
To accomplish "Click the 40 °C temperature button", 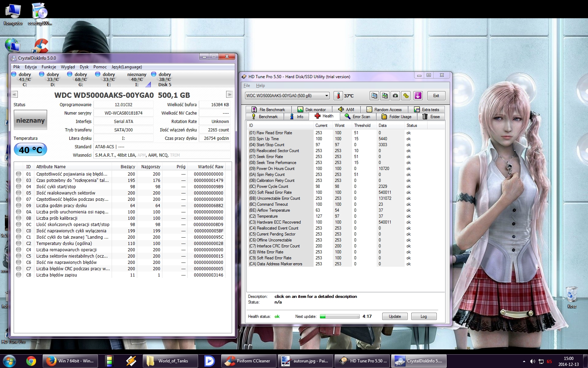I will [x=30, y=150].
